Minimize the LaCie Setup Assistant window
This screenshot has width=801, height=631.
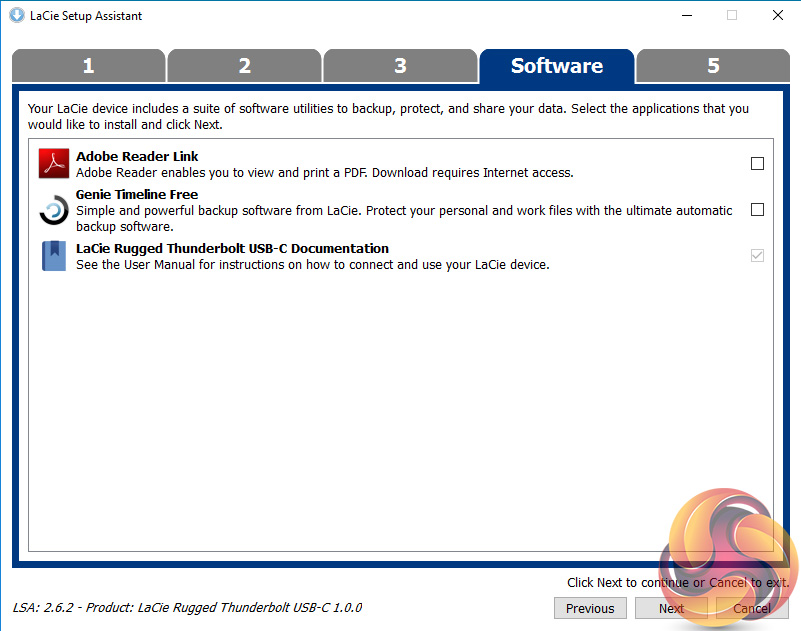point(687,15)
